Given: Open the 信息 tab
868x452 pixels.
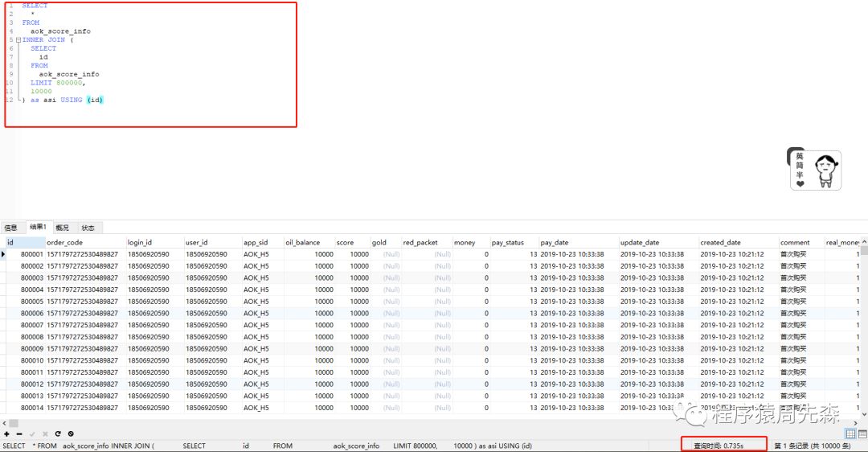Looking at the screenshot, I should coord(11,228).
